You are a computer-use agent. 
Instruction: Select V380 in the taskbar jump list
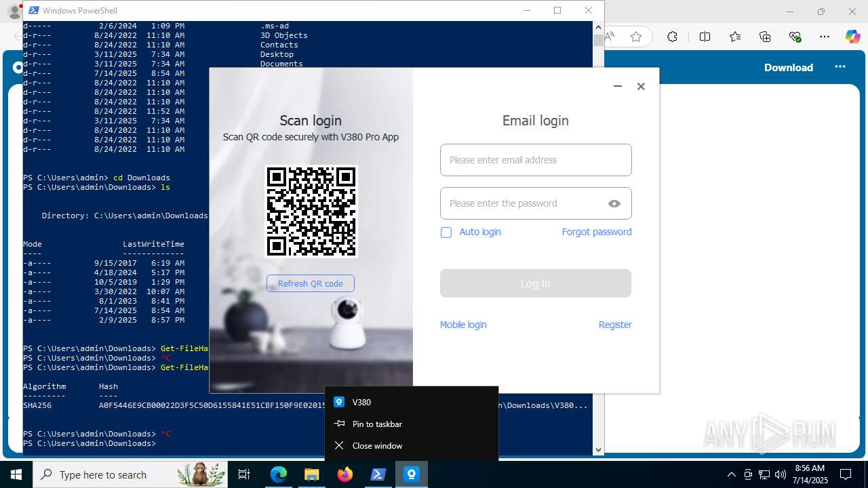[412, 402]
